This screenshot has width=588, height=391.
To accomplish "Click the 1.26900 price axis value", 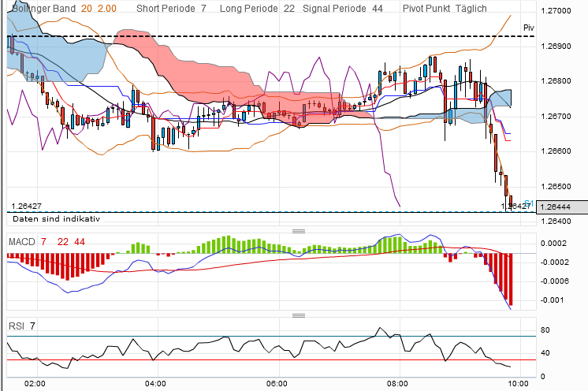I will [556, 46].
